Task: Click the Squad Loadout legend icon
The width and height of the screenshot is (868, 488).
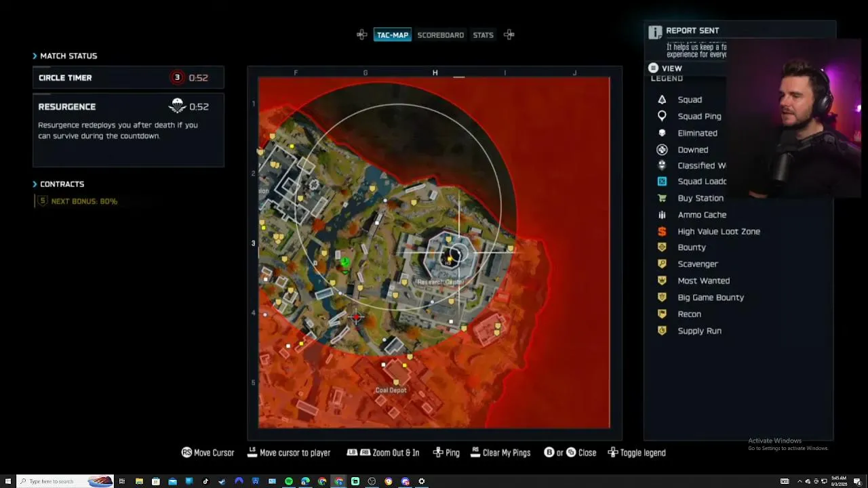Action: pos(662,181)
